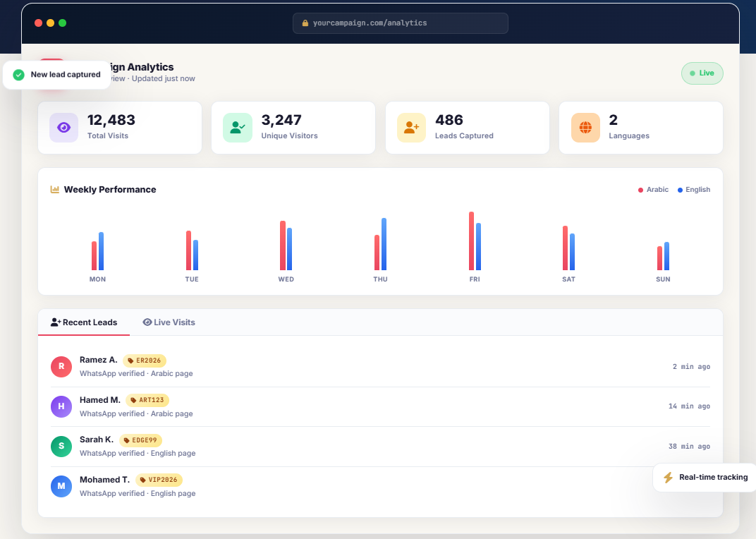Click the name Sarah K.

97,440
